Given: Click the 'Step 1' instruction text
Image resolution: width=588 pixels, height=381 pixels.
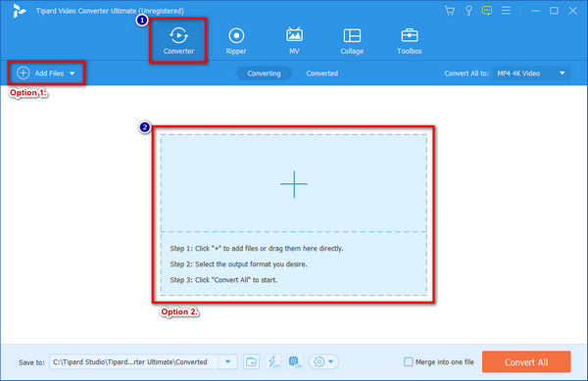Looking at the screenshot, I should 257,249.
